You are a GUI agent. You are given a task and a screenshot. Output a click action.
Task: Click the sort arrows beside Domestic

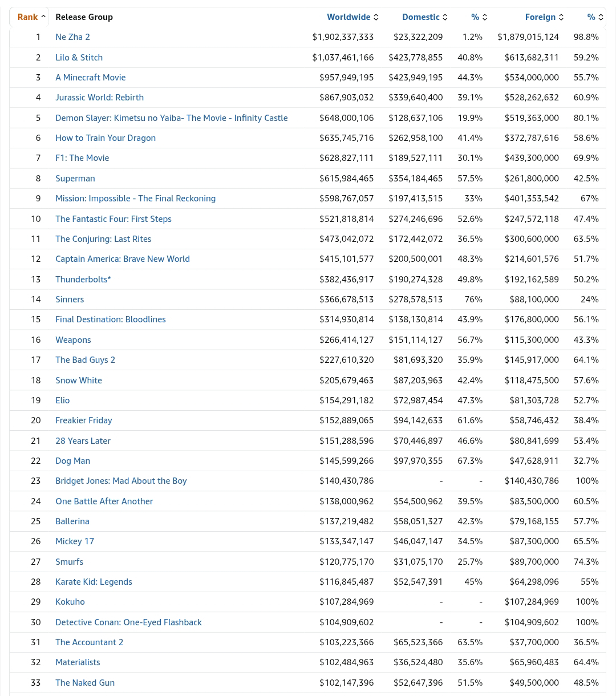(x=445, y=17)
